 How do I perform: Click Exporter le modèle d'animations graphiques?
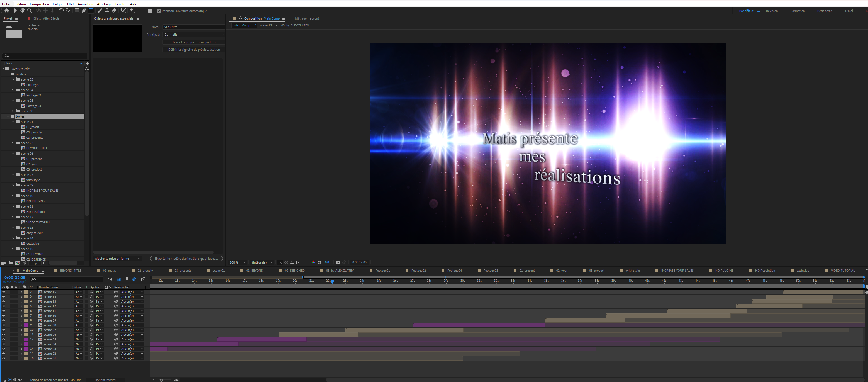(x=186, y=259)
